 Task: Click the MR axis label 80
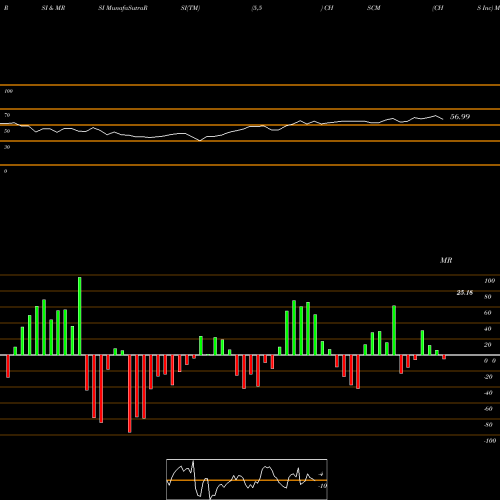(488, 297)
